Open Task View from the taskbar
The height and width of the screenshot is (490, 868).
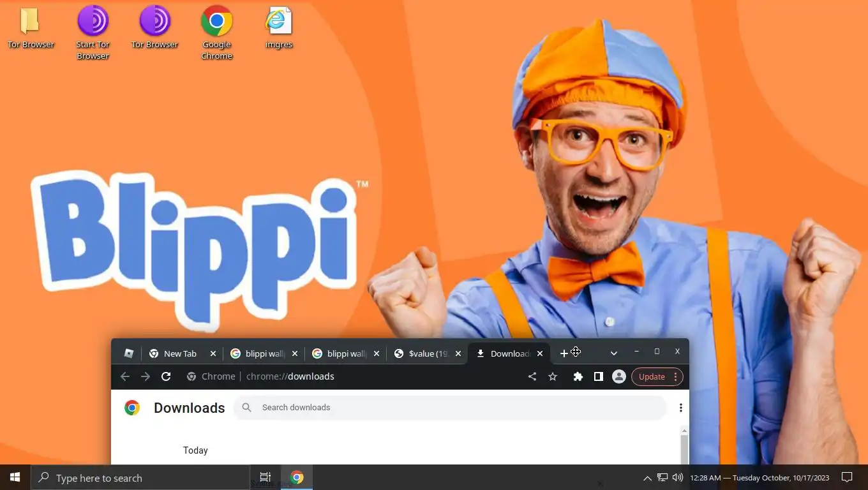(266, 477)
